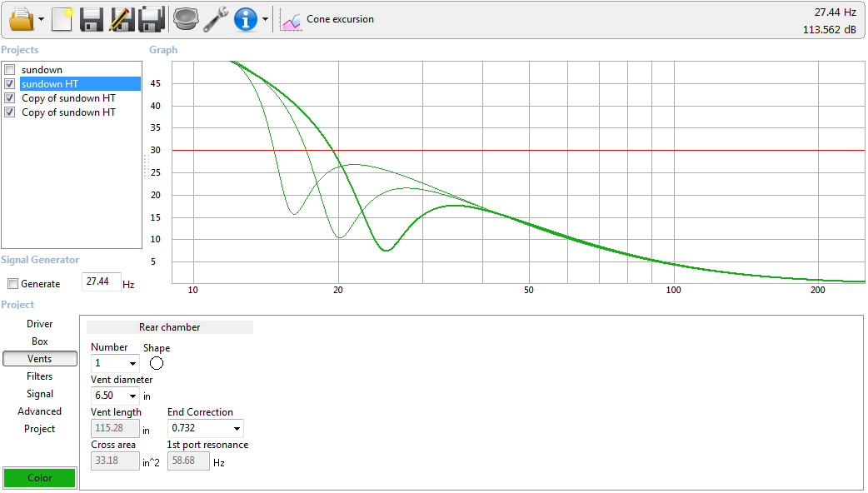The image size is (868, 493).
Task: Enable the sundown project checkbox
Action: 9,70
